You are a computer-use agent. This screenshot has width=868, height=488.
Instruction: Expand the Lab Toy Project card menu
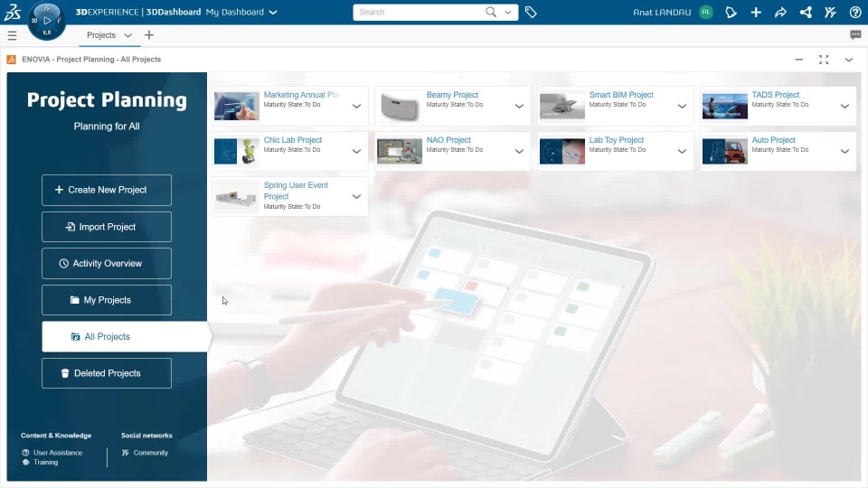[x=682, y=151]
